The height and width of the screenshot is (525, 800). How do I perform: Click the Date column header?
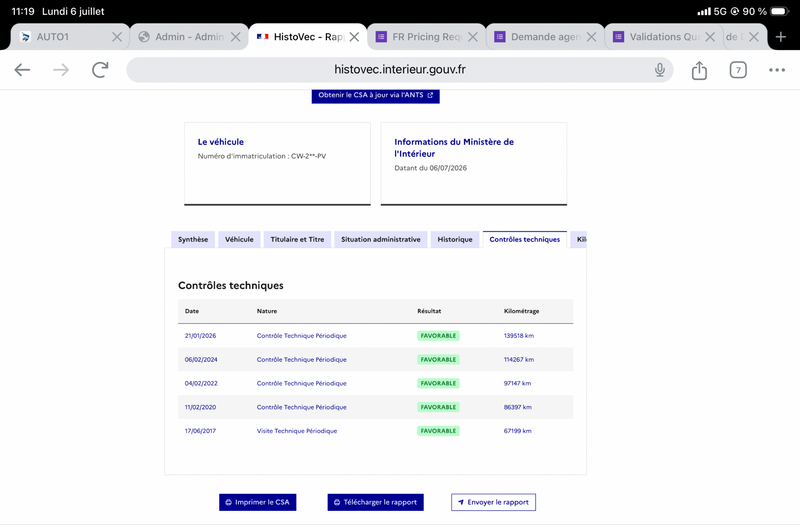click(192, 311)
